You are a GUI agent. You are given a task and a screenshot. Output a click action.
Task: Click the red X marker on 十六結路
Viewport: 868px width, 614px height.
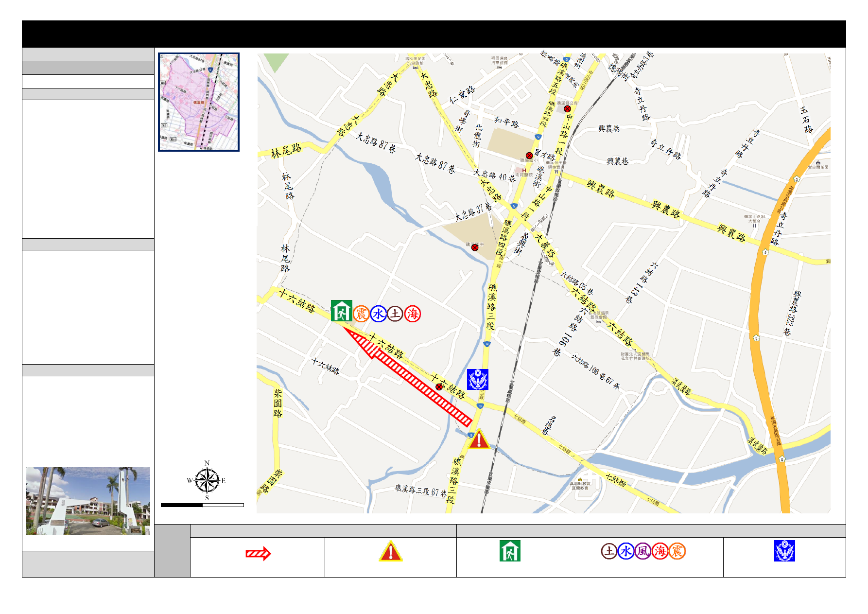click(x=439, y=387)
